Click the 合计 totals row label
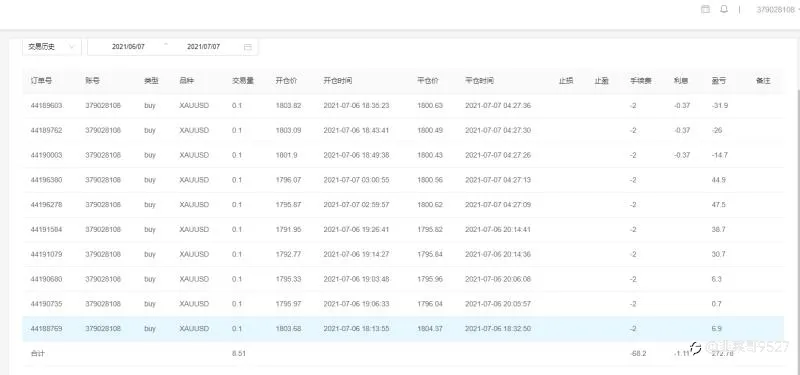 [37, 353]
